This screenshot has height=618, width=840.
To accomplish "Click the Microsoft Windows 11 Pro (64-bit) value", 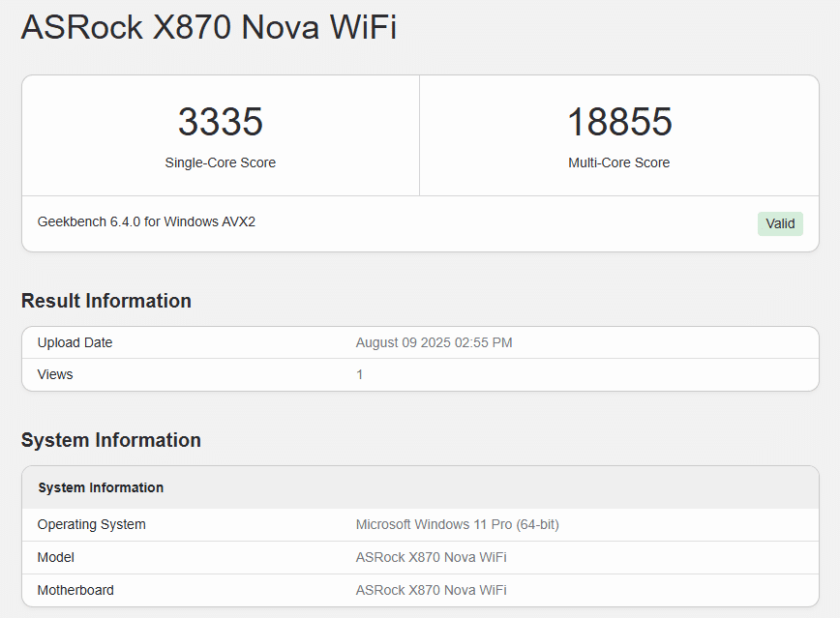I will click(x=458, y=524).
